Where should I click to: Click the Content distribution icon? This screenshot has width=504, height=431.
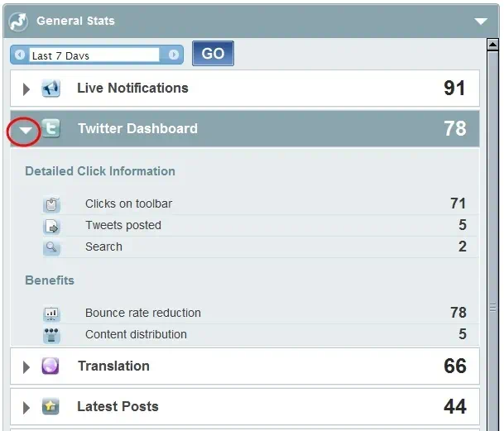(51, 335)
